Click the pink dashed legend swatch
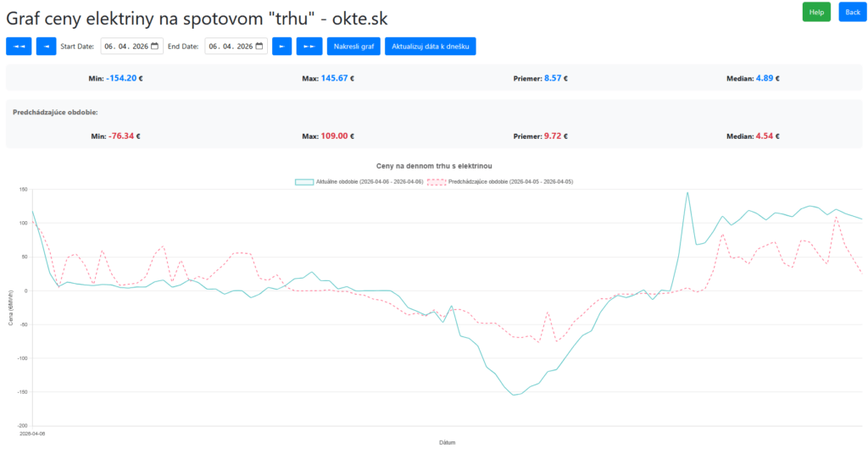The image size is (868, 454). coord(437,181)
